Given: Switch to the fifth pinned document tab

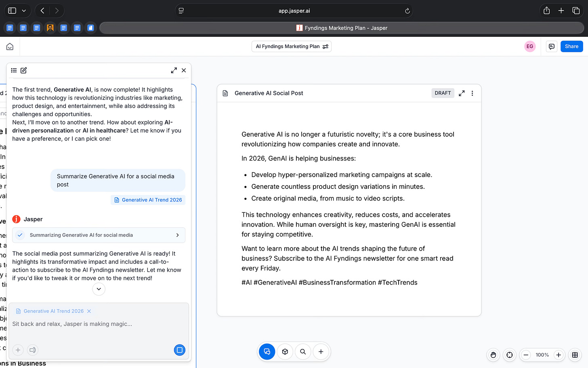Looking at the screenshot, I should pyautogui.click(x=63, y=28).
